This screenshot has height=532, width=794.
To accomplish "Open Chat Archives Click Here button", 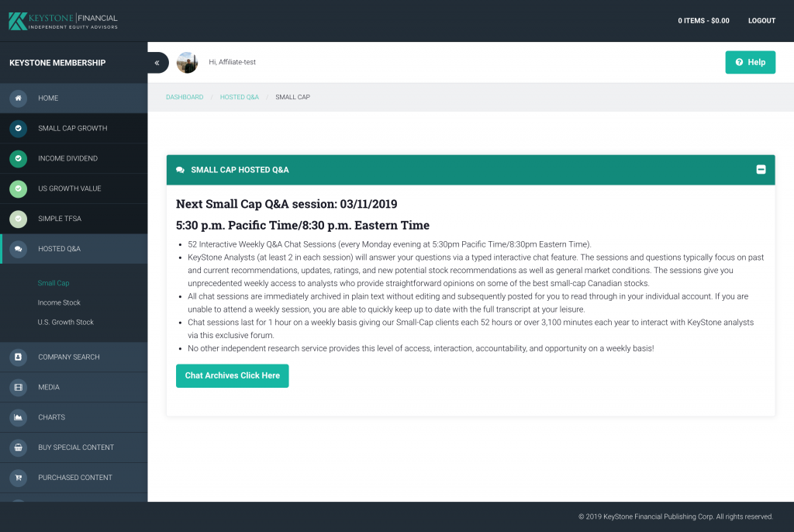I will coord(233,376).
